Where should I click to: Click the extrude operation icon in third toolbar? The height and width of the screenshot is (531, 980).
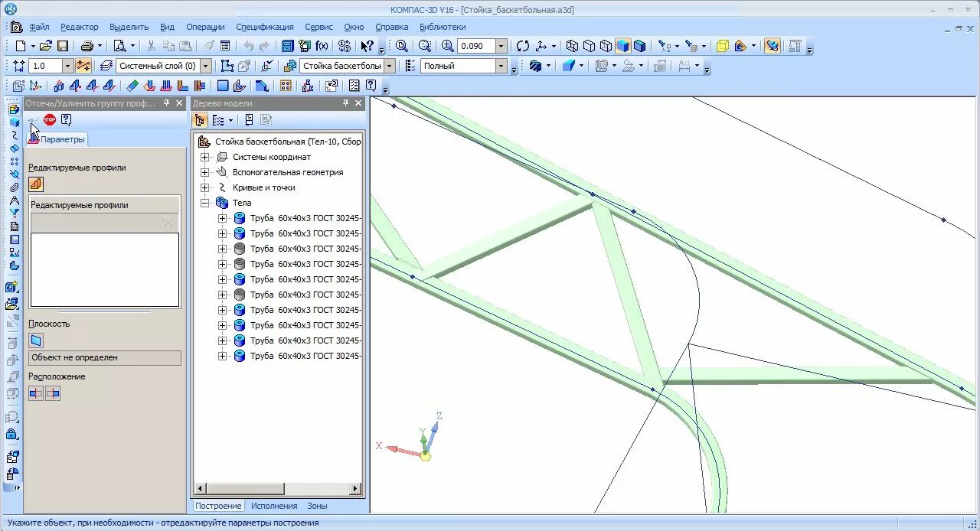tap(58, 86)
